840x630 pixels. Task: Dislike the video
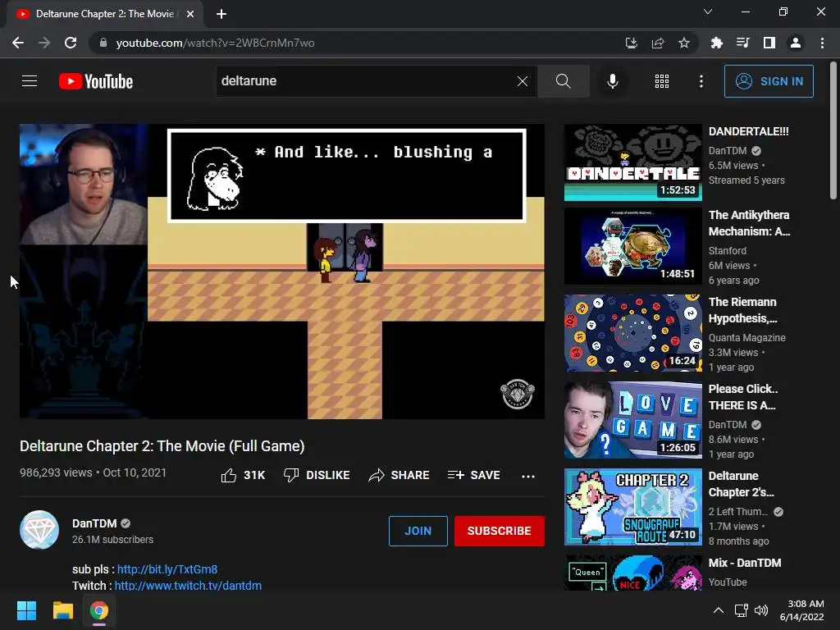[317, 475]
